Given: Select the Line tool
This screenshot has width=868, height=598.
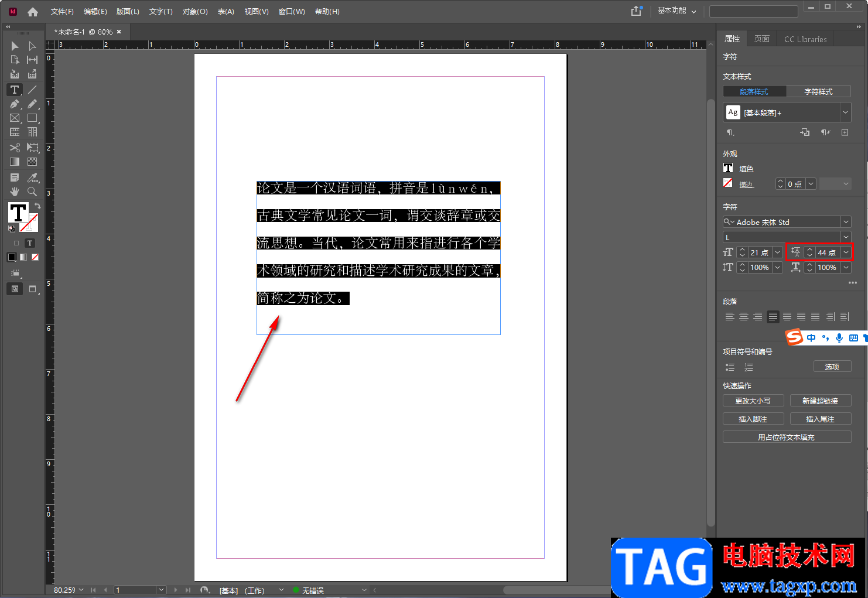Looking at the screenshot, I should [x=32, y=90].
